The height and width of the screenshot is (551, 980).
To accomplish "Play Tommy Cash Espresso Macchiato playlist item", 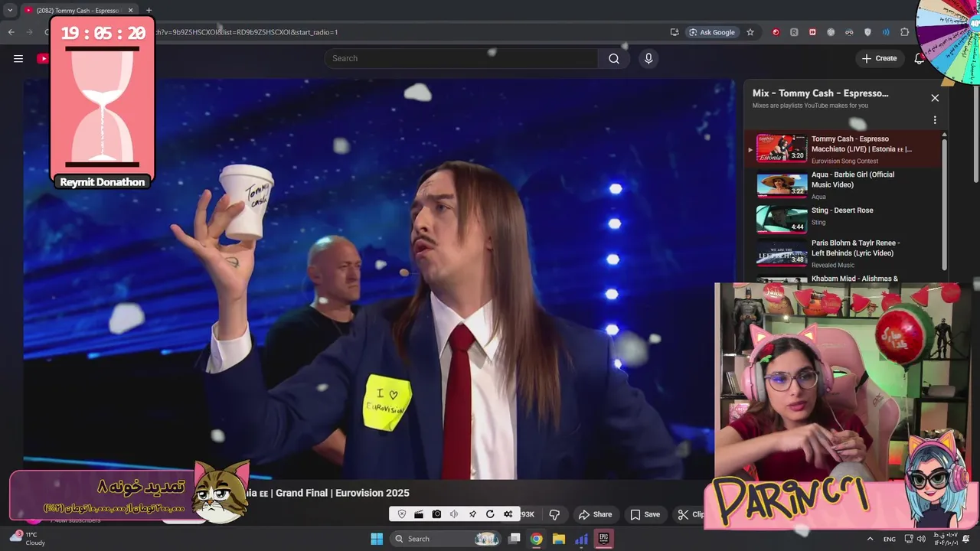I will (844, 148).
